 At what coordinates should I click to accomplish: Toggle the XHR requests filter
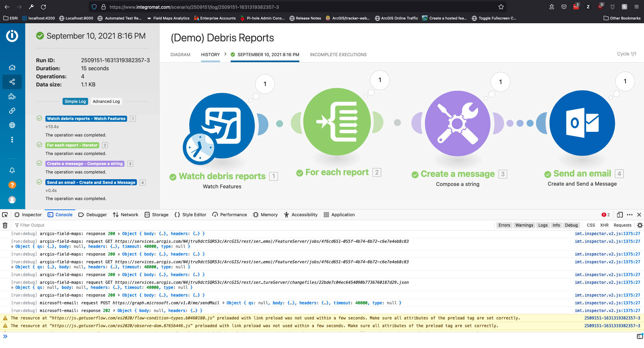click(x=604, y=225)
